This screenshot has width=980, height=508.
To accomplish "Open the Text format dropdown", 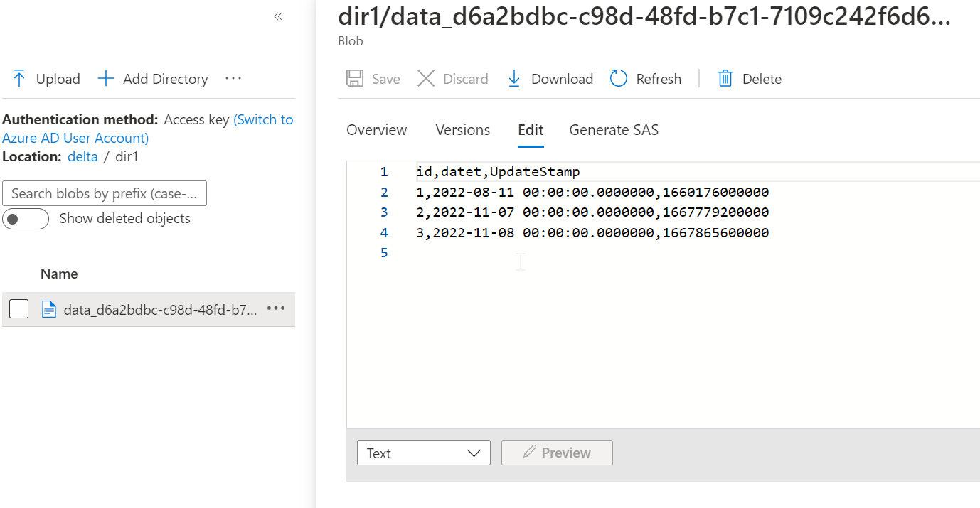I will pos(424,453).
